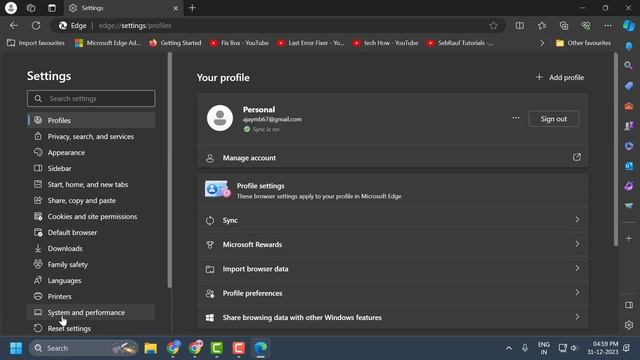Open Downloads settings

click(91, 248)
